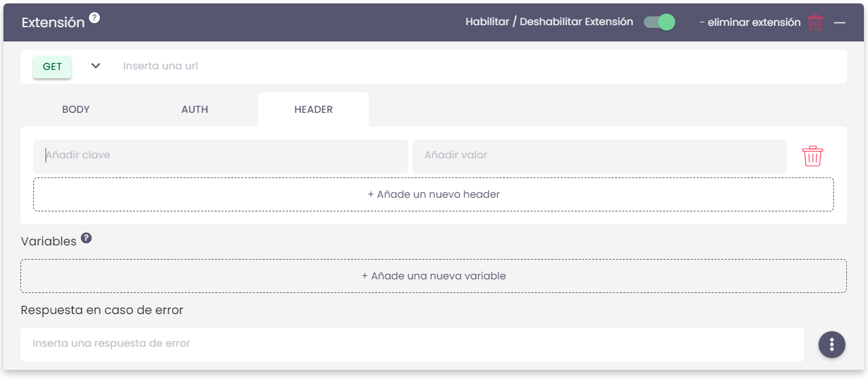The width and height of the screenshot is (868, 380).
Task: Select the HEADER tab
Action: pos(313,109)
